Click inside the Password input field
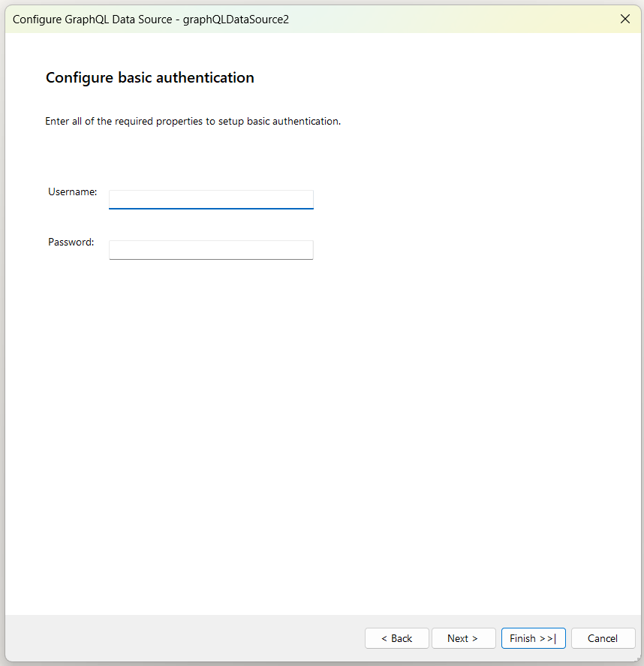 click(211, 249)
